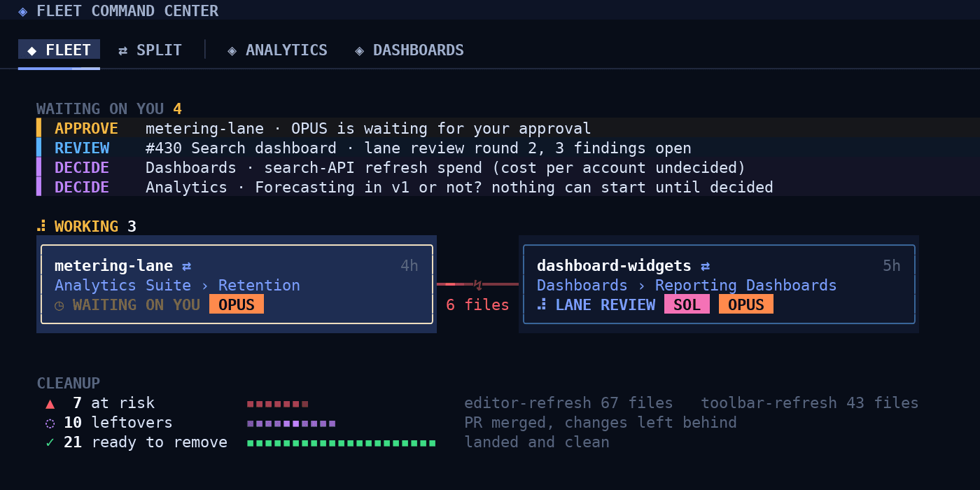Image resolution: width=980 pixels, height=490 pixels.
Task: Open the DASHBOARDS tab
Action: click(409, 50)
